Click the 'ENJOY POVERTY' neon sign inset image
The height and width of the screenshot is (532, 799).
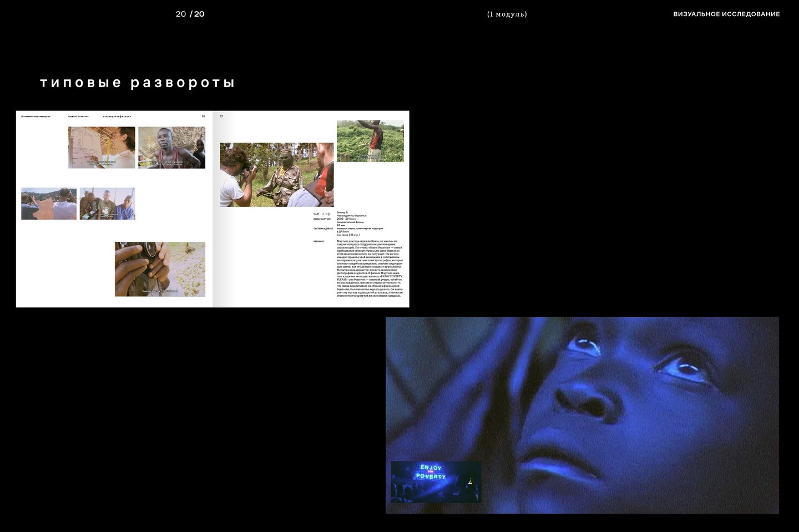click(436, 482)
